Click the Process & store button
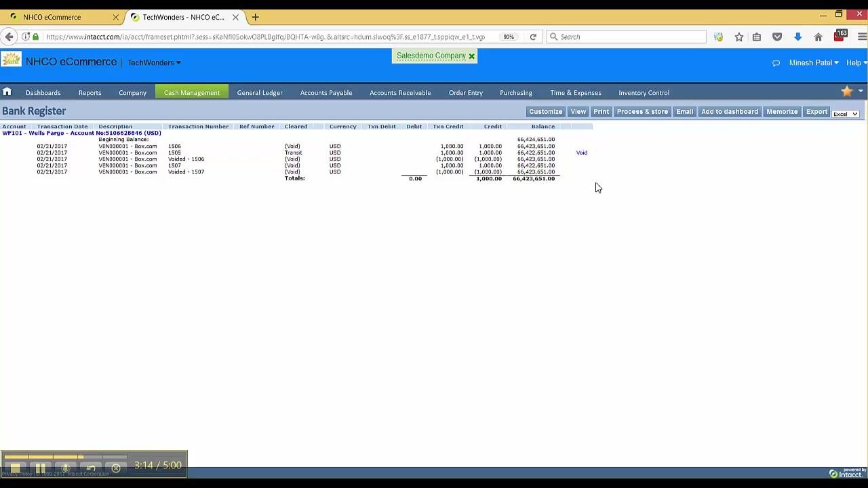868x488 pixels. click(x=642, y=112)
